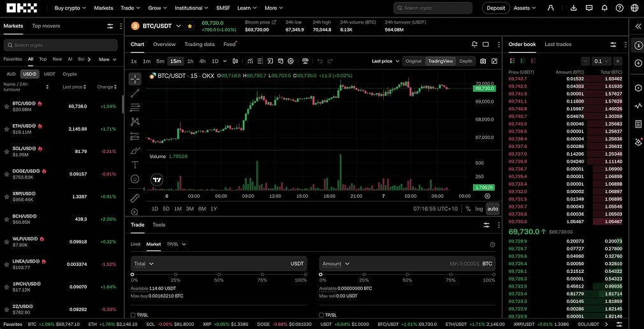Open the user profile icon
This screenshot has height=329, width=644.
pyautogui.click(x=551, y=8)
